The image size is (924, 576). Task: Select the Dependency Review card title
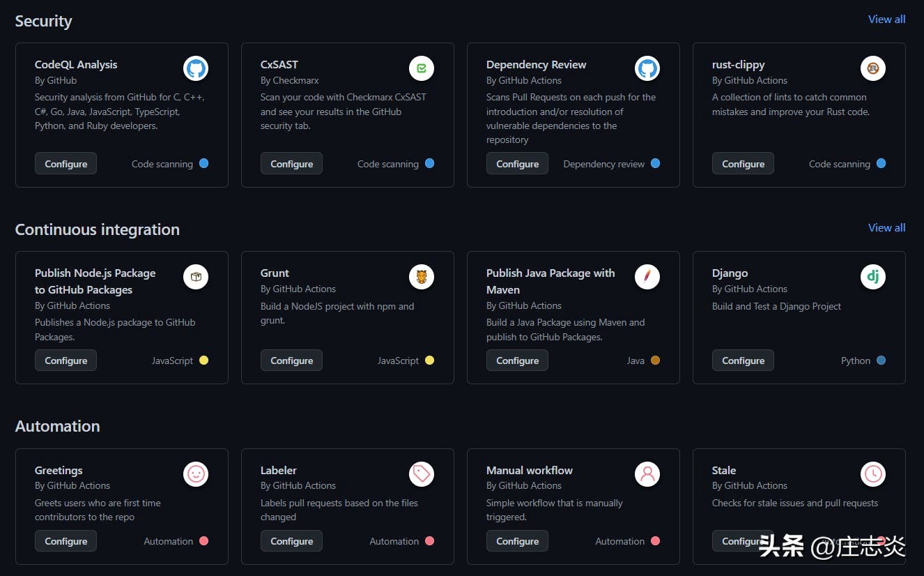coord(536,65)
